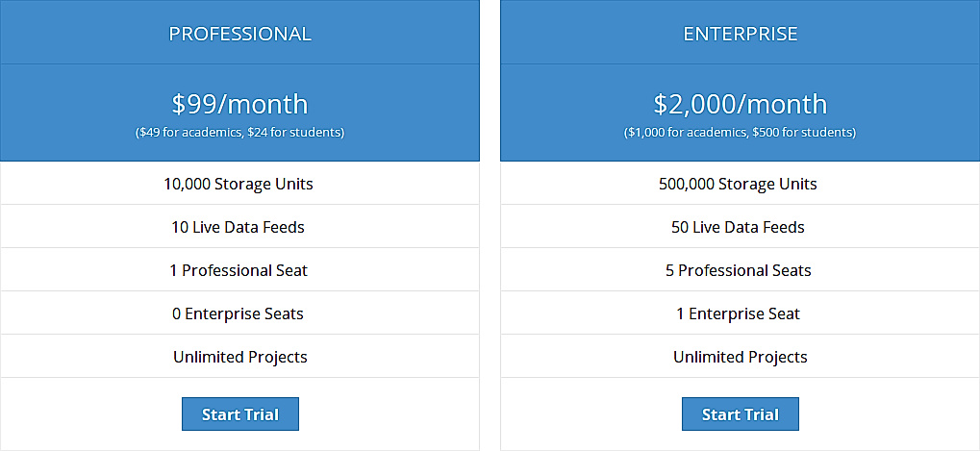Select the 10 Live Data Feeds row
This screenshot has height=451, width=980.
pos(239,227)
